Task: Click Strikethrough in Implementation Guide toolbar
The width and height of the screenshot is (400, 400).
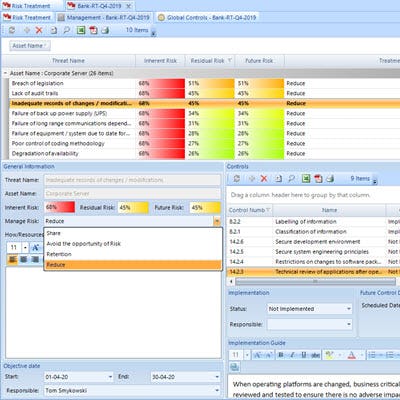Action: [x=315, y=355]
